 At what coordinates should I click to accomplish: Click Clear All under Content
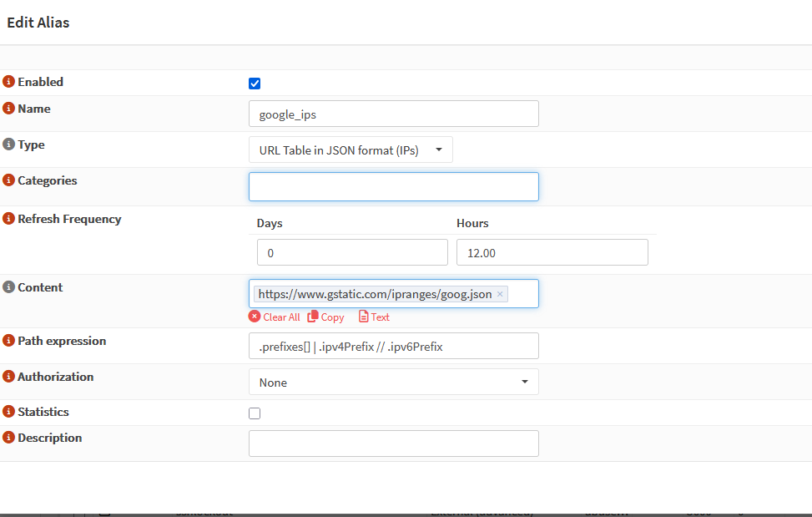[275, 317]
